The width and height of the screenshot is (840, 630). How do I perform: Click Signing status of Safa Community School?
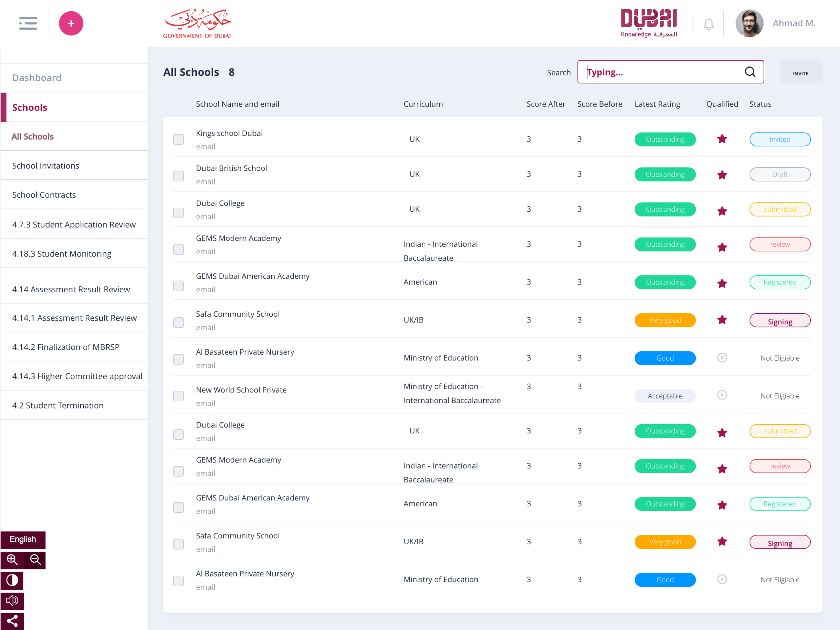(x=780, y=321)
